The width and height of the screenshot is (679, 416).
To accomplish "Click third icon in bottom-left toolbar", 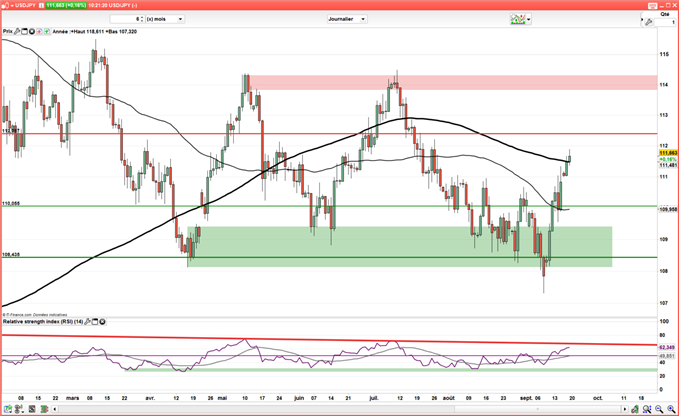I will click(x=32, y=409).
